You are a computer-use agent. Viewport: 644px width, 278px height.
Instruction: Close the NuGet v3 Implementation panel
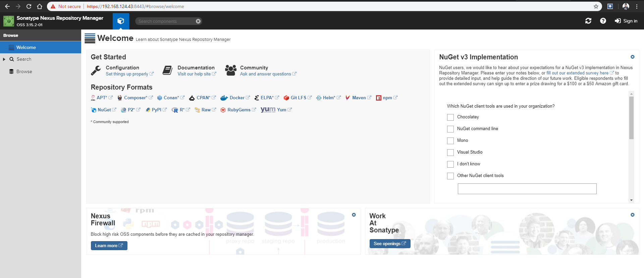coord(632,57)
